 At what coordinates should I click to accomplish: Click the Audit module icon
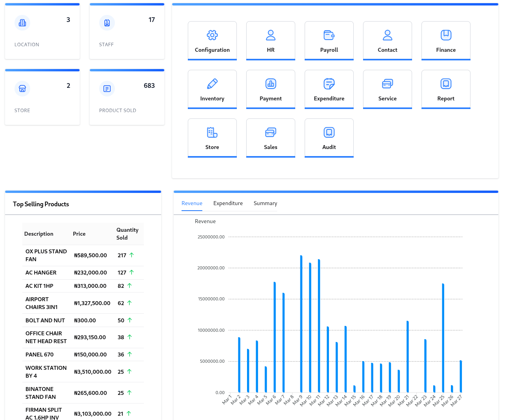[x=329, y=133]
